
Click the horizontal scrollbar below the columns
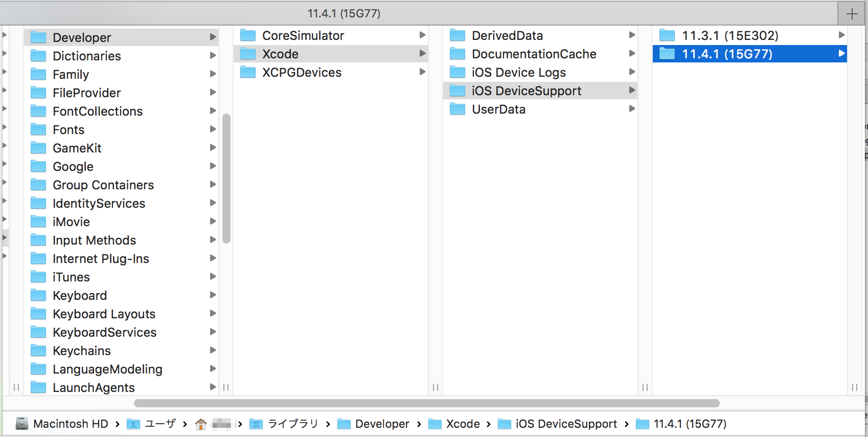[x=427, y=403]
